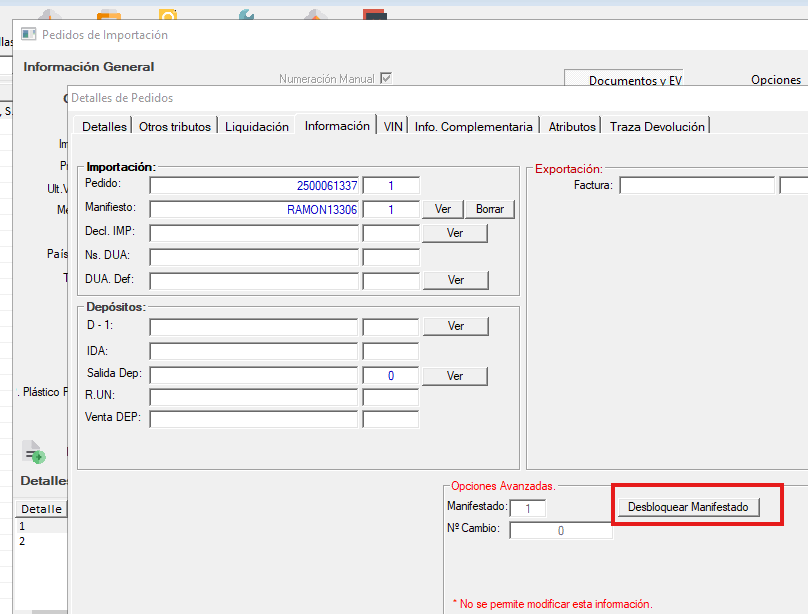Click the Borrar button beside Manifiesto
Image resolution: width=808 pixels, height=614 pixels.
tap(490, 210)
